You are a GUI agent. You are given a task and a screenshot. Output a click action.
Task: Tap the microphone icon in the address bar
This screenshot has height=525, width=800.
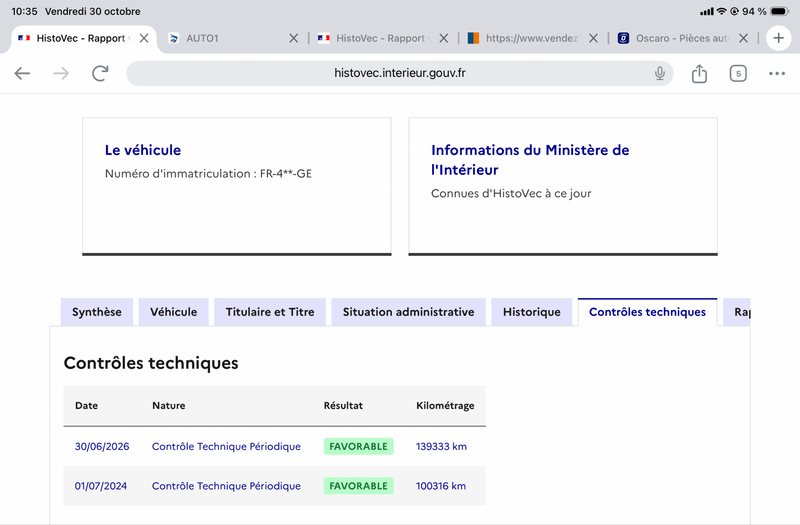(x=660, y=73)
